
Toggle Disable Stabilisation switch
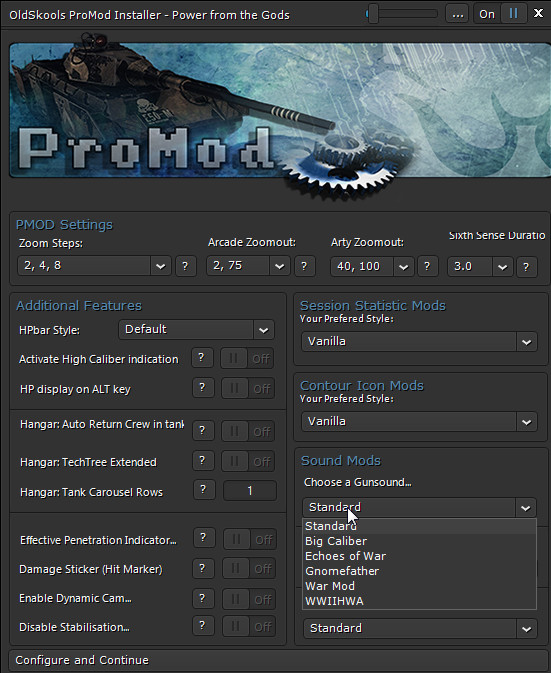pos(249,627)
